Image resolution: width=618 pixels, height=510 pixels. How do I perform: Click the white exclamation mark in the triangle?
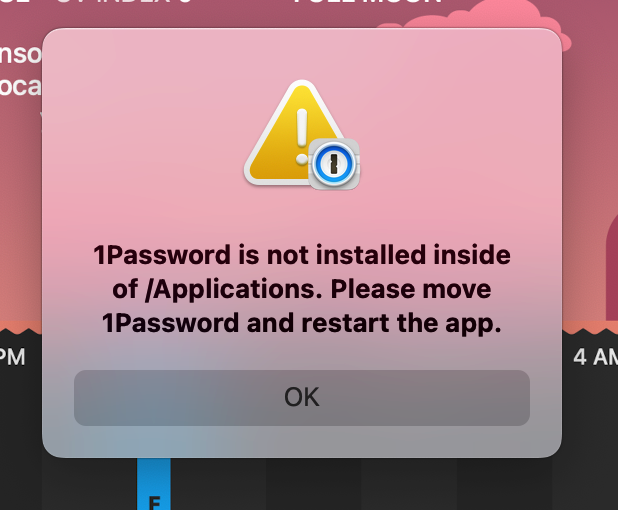pyautogui.click(x=302, y=136)
